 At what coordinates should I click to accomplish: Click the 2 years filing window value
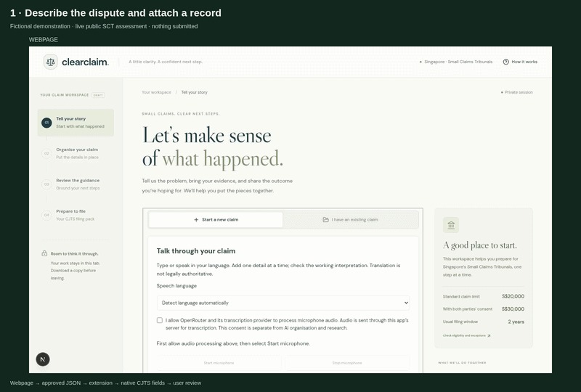pyautogui.click(x=516, y=322)
